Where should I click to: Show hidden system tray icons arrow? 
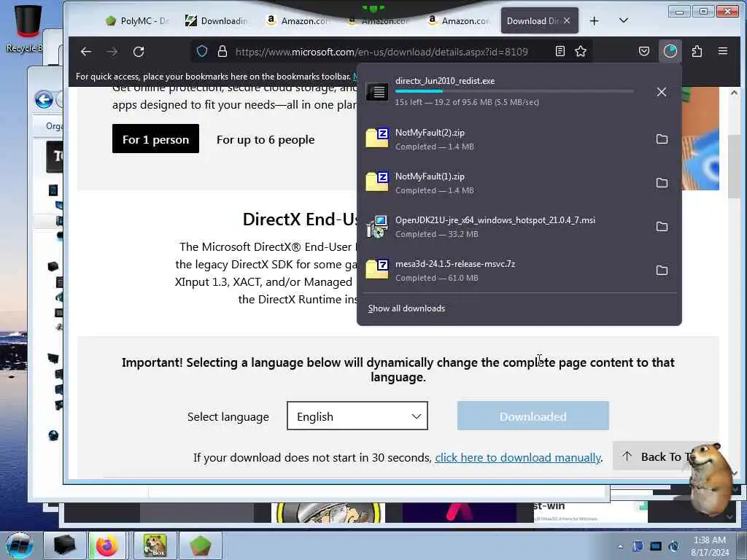[620, 546]
